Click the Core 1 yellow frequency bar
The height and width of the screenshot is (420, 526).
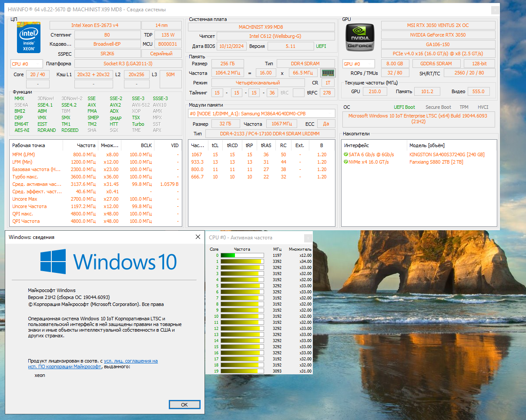[x=242, y=262]
